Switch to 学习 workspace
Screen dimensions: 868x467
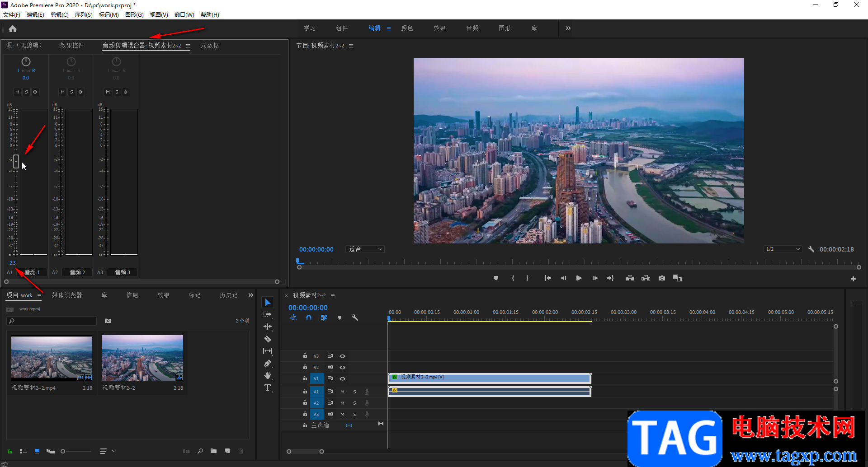pyautogui.click(x=310, y=28)
